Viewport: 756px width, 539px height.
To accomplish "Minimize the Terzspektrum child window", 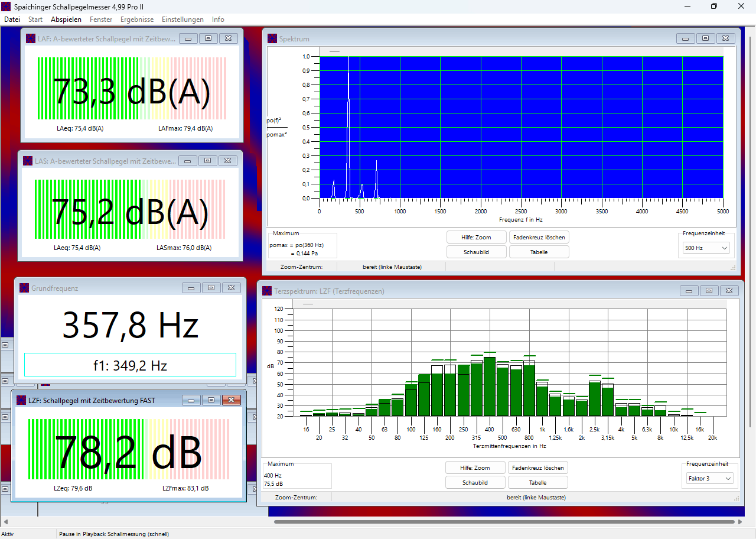I will (689, 291).
